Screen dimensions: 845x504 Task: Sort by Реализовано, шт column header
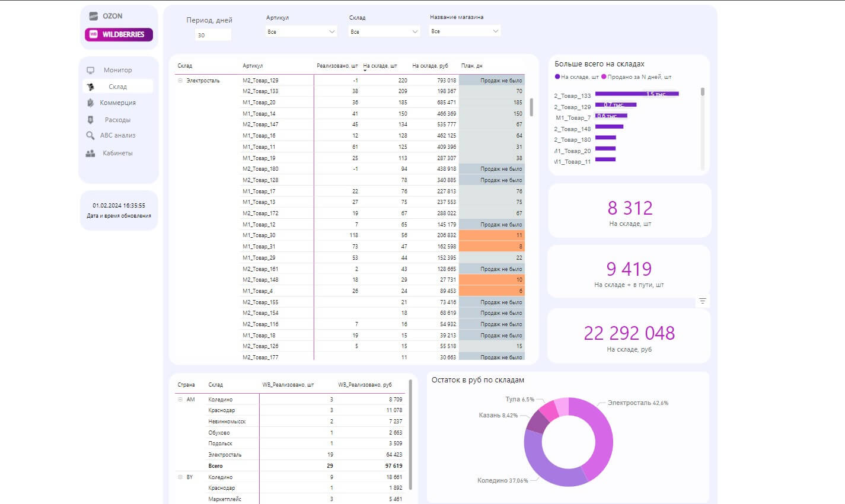337,66
